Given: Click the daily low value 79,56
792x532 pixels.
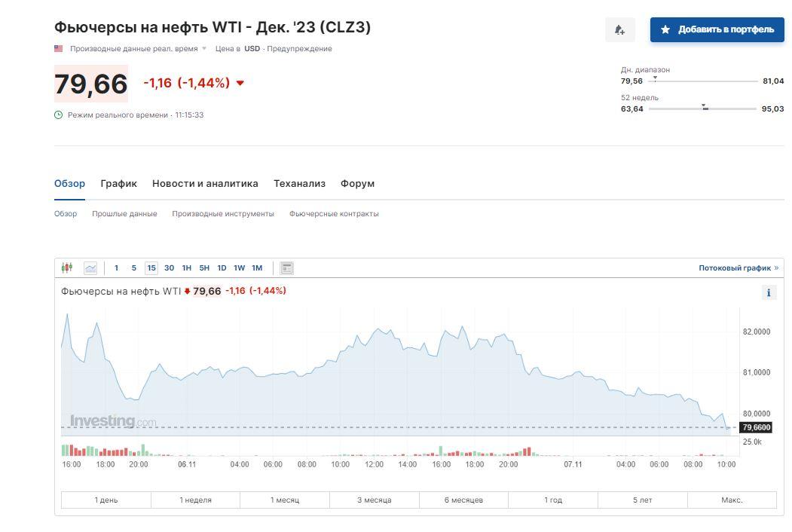Looking at the screenshot, I should coord(632,81).
